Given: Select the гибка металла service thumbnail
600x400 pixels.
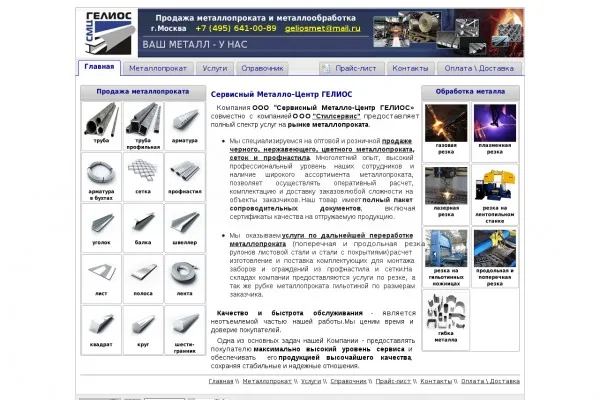Looking at the screenshot, I should click(446, 311).
